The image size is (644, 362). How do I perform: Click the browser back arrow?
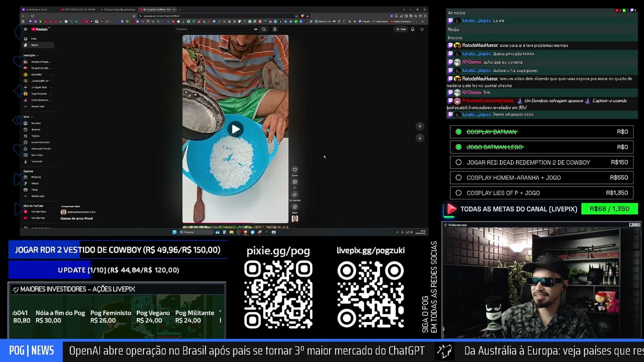pyautogui.click(x=23, y=16)
